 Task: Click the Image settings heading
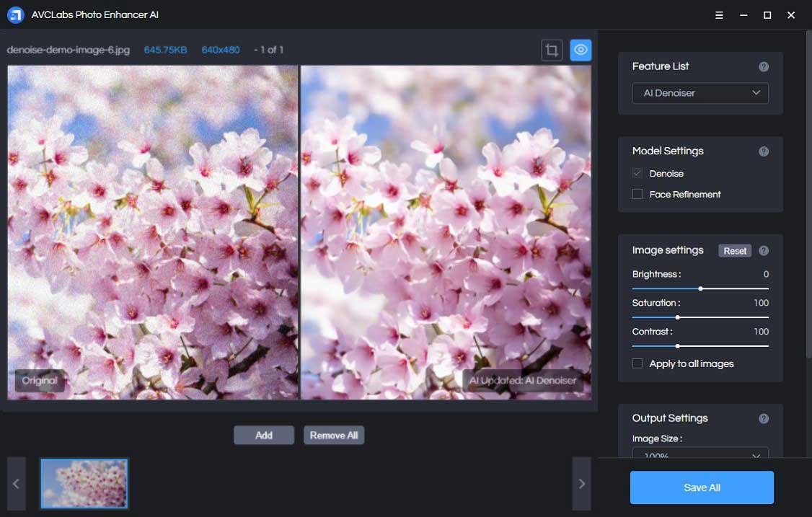click(x=668, y=250)
